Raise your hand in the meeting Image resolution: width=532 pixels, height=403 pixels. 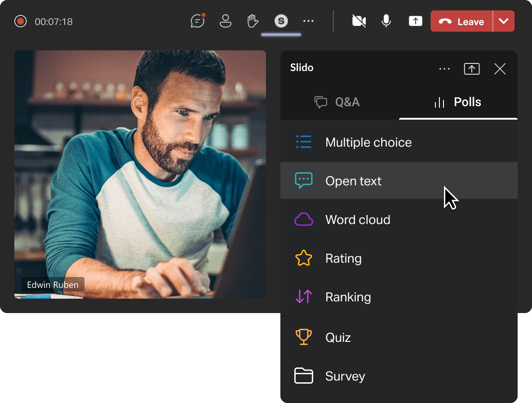click(x=253, y=21)
